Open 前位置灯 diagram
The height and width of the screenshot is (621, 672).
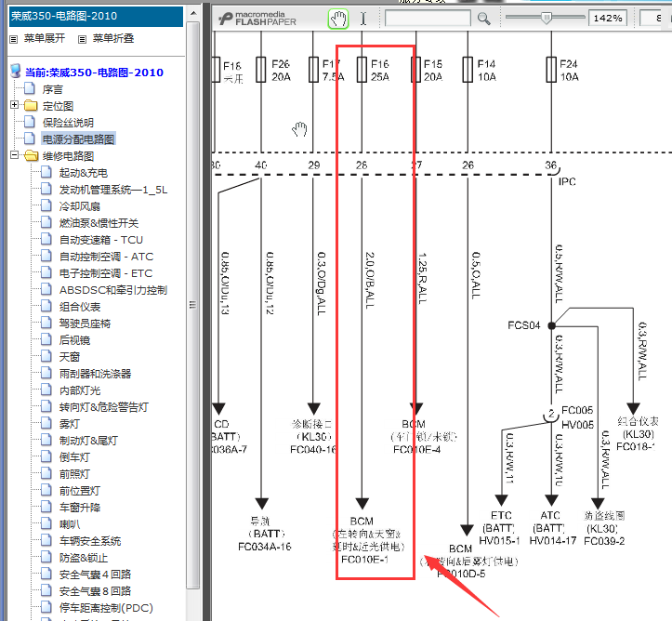pos(80,491)
